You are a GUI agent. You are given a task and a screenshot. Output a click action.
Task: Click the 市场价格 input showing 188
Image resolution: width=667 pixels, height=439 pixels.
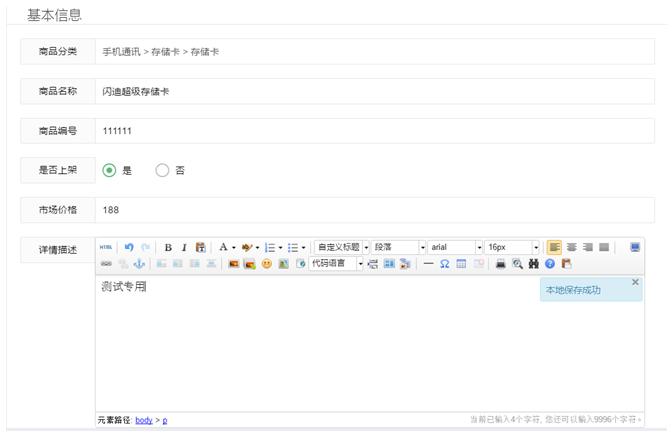point(375,210)
